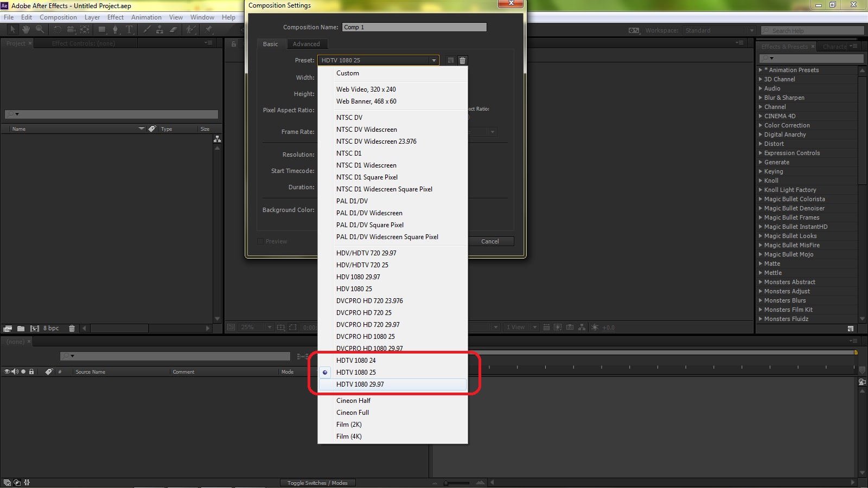
Task: Click the reset exposure icon in viewer
Action: (595, 327)
